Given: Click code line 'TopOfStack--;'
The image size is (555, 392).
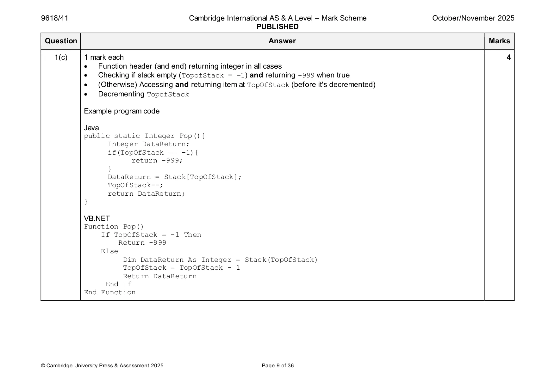Looking at the screenshot, I should 135,185.
